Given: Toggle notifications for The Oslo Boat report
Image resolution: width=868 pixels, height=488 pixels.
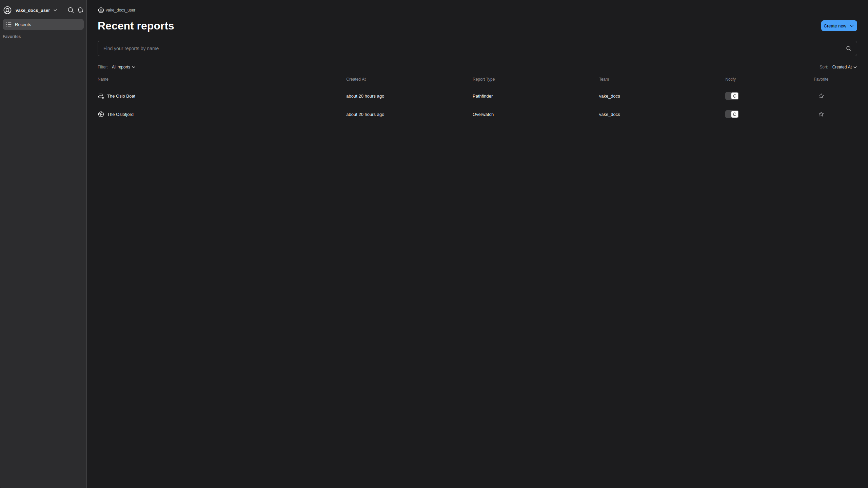Looking at the screenshot, I should pyautogui.click(x=732, y=96).
